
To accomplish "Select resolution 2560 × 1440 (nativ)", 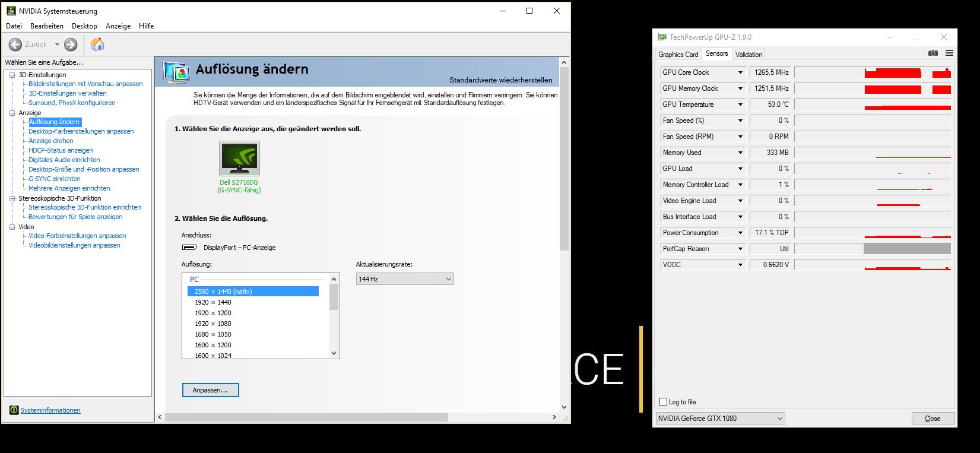I will [x=253, y=292].
